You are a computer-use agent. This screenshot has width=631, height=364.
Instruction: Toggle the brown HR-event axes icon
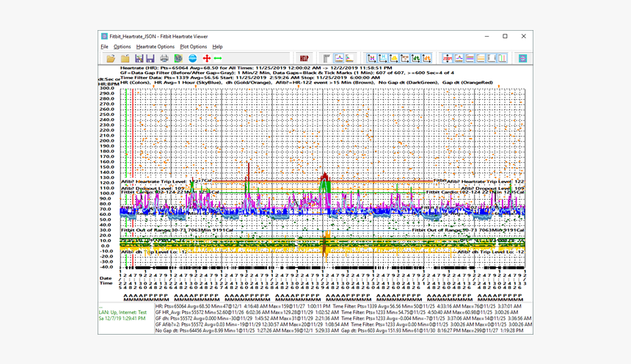click(x=404, y=59)
